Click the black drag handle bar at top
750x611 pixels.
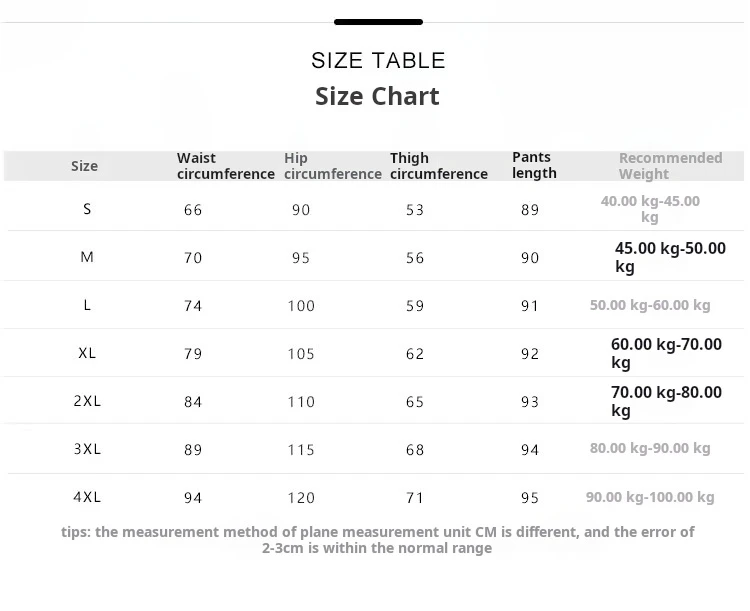click(x=378, y=22)
